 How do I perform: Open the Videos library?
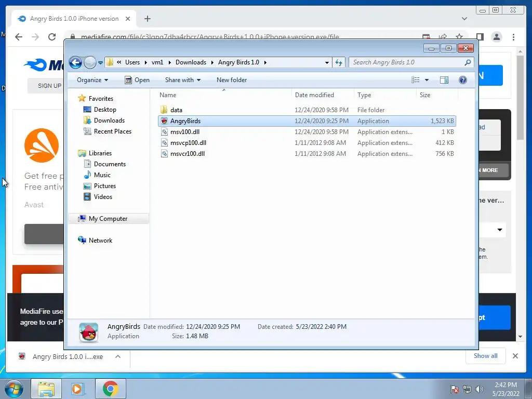(x=103, y=197)
